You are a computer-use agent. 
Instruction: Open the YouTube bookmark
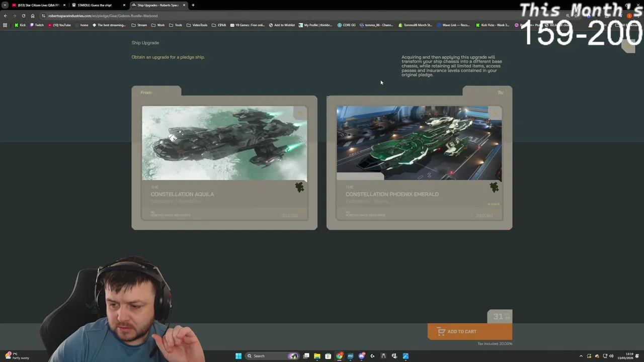point(59,25)
